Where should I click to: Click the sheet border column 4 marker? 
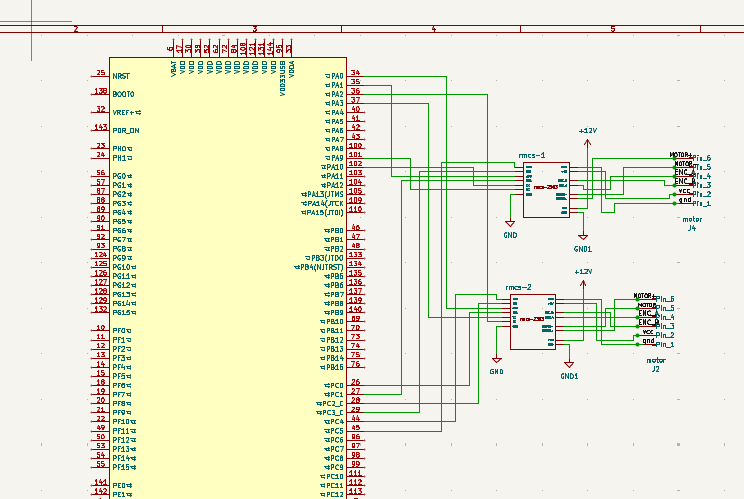tap(434, 29)
